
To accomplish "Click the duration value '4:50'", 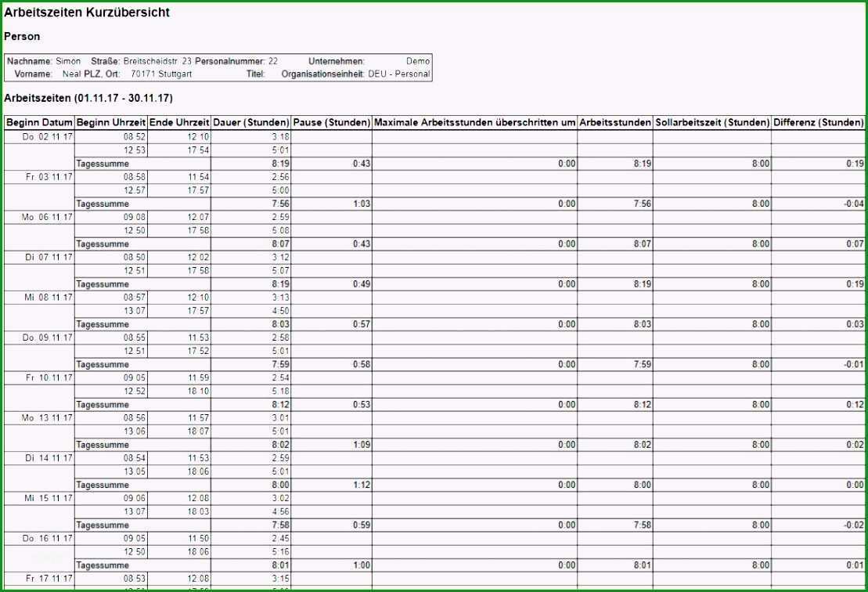I will (281, 311).
